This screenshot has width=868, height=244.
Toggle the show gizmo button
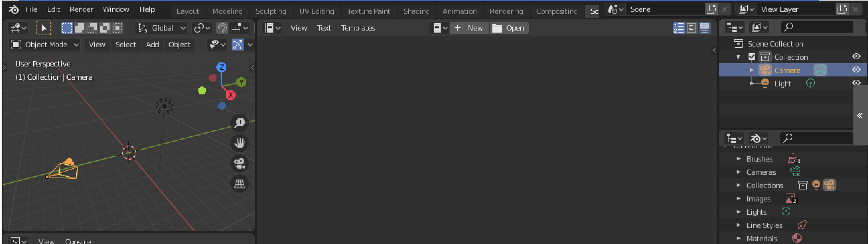click(238, 45)
